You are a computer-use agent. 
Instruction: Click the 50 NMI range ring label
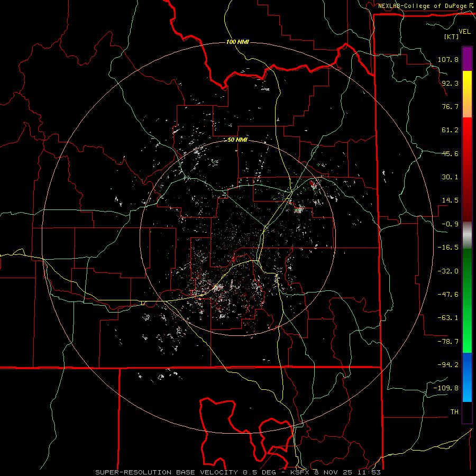pos(237,140)
